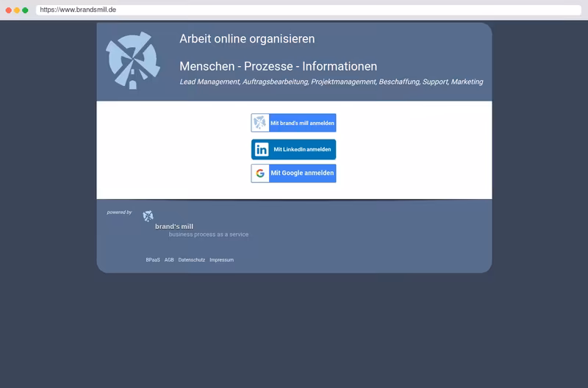The width and height of the screenshot is (588, 388).
Task: Click the small brand's mill footer logo
Action: [x=148, y=216]
